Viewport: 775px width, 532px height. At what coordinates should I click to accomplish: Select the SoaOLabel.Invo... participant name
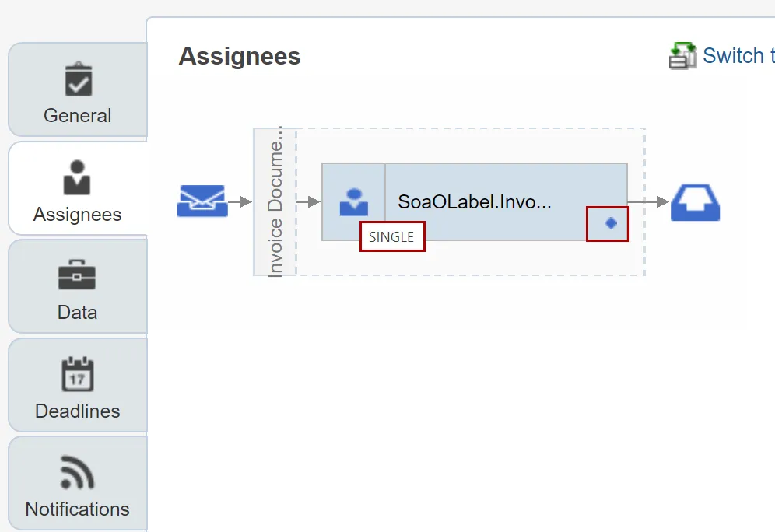(475, 202)
